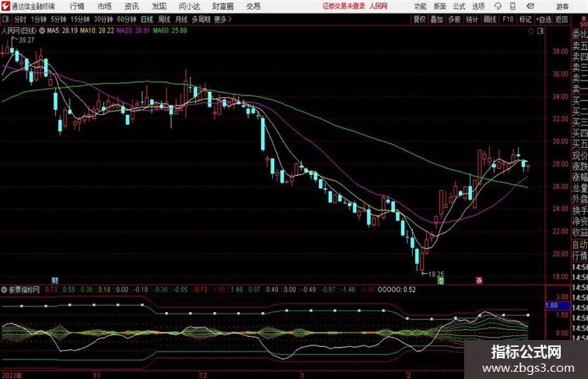This screenshot has width=588, height=379.
Task: Click the diamond icon at chart top-right
Action: click(531, 31)
